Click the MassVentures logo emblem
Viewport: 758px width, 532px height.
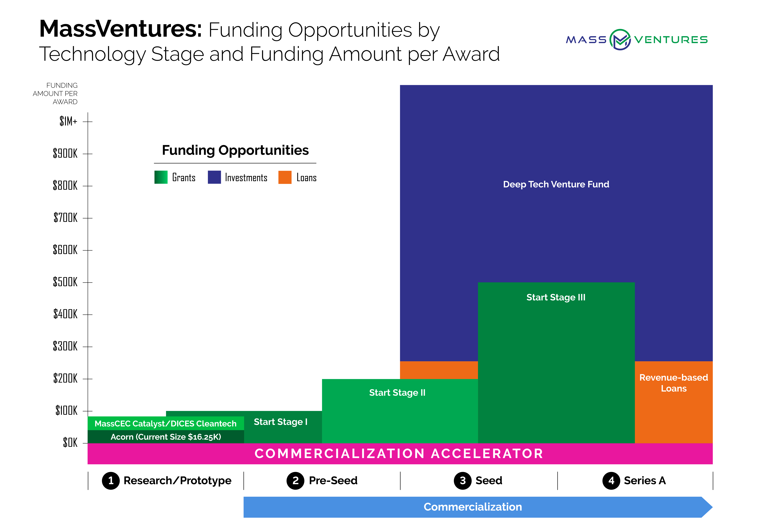(x=620, y=40)
